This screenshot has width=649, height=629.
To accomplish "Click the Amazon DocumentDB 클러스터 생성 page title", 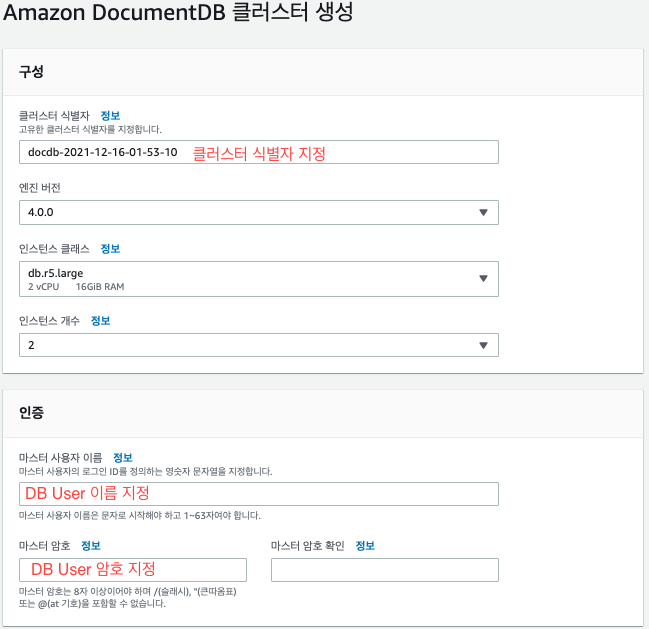I will pyautogui.click(x=178, y=12).
